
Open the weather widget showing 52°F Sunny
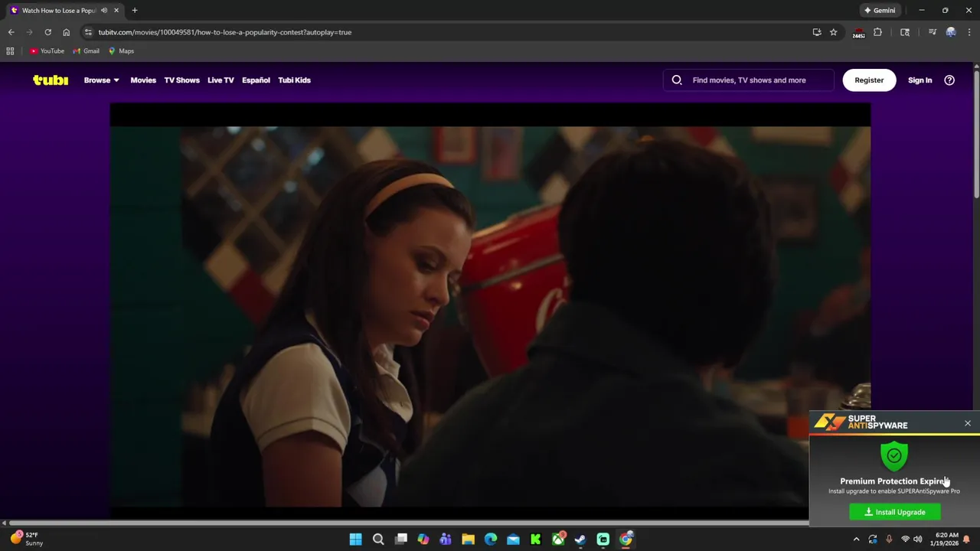point(25,539)
